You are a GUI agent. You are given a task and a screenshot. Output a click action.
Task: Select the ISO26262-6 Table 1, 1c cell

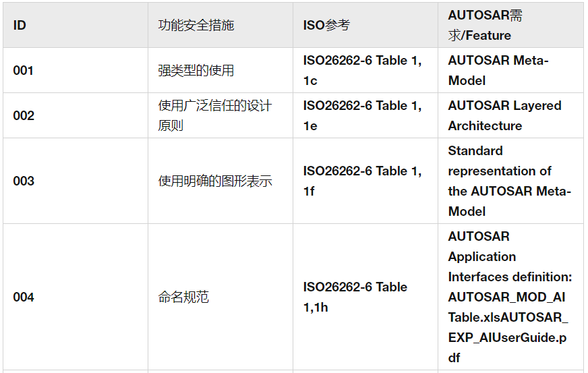[362, 70]
